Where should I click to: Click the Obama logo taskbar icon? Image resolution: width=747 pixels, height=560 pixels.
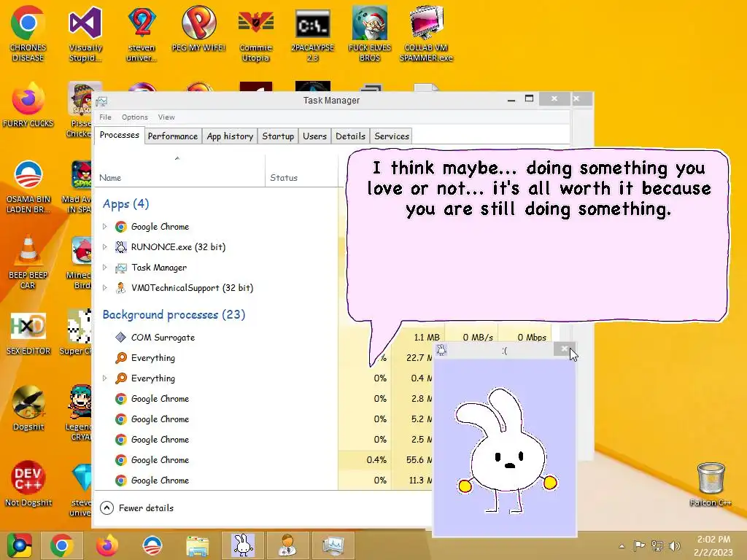click(x=152, y=545)
